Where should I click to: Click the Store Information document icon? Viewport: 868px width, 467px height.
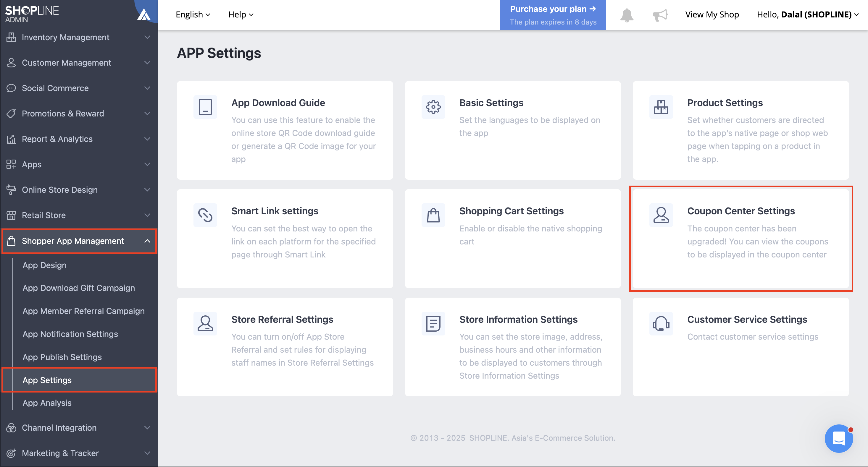click(x=433, y=324)
